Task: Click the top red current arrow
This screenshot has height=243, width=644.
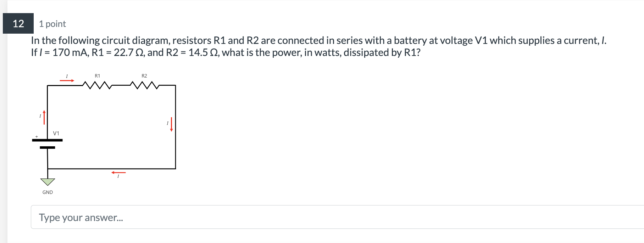Action: (67, 81)
